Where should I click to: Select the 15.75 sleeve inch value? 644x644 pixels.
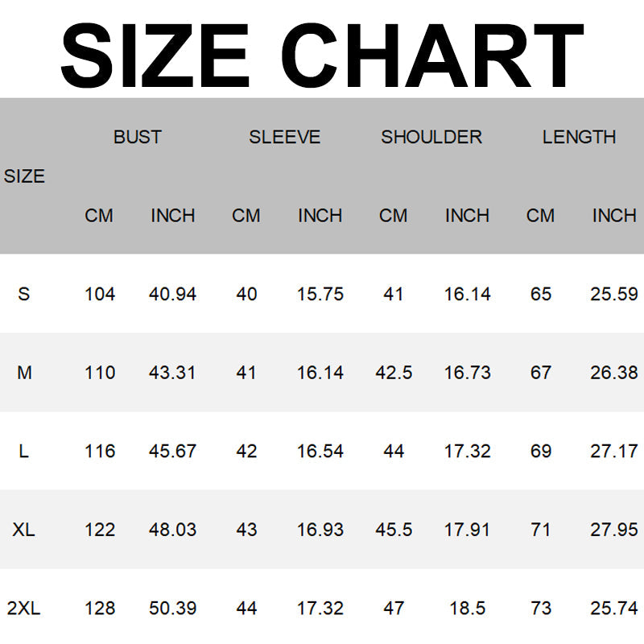coord(320,294)
